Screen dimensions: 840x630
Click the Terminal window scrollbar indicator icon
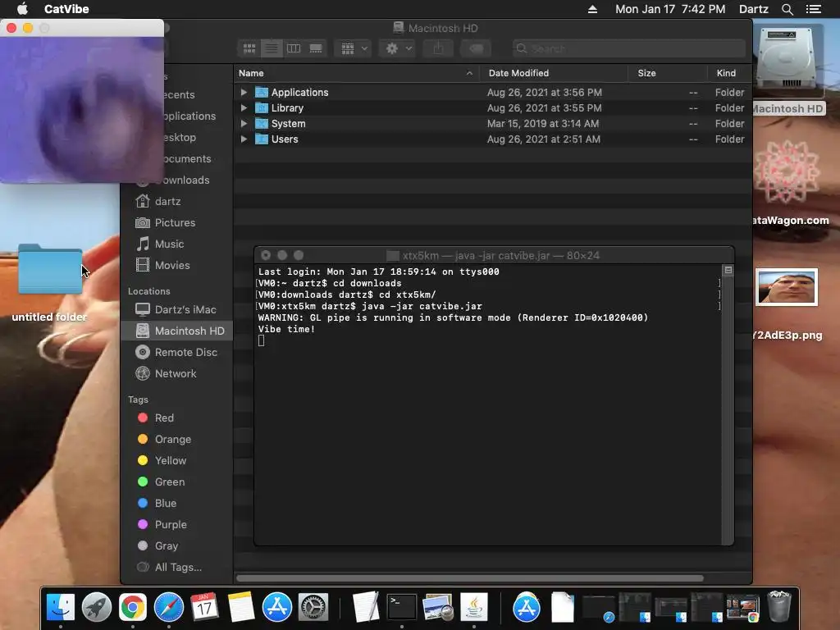click(x=728, y=270)
